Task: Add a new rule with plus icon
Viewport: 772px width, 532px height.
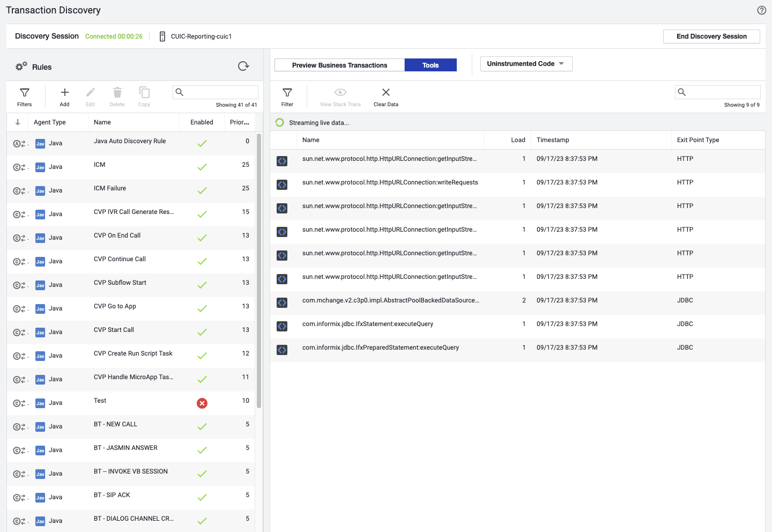Action: (x=65, y=93)
